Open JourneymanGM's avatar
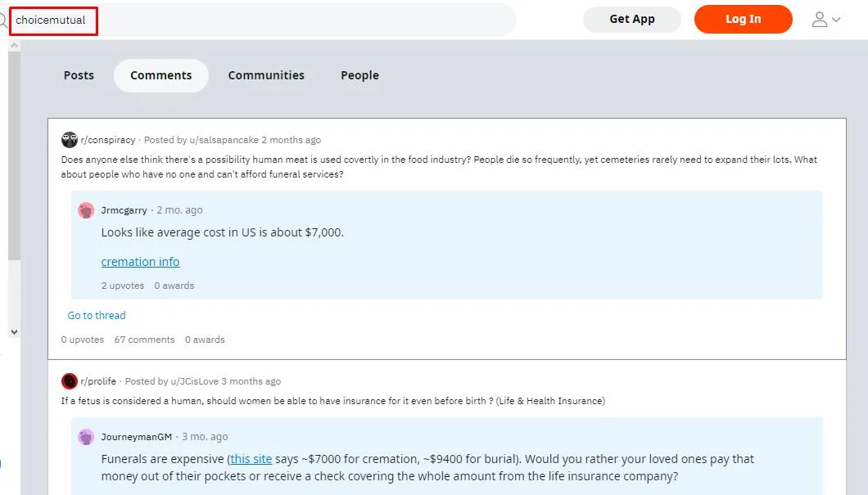Image resolution: width=868 pixels, height=495 pixels. tap(86, 437)
